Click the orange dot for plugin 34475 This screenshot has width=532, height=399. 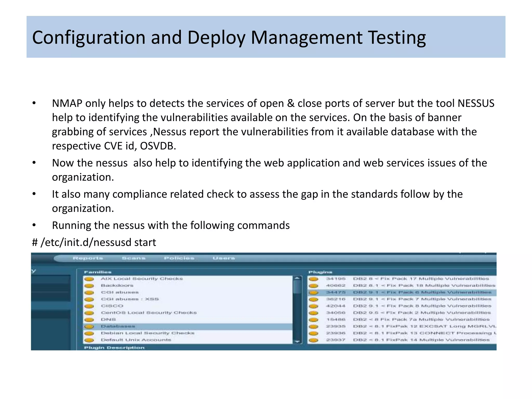tap(314, 292)
